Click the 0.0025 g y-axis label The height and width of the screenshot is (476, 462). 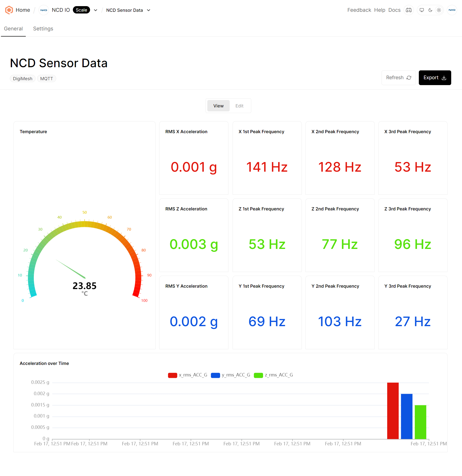pyautogui.click(x=40, y=382)
